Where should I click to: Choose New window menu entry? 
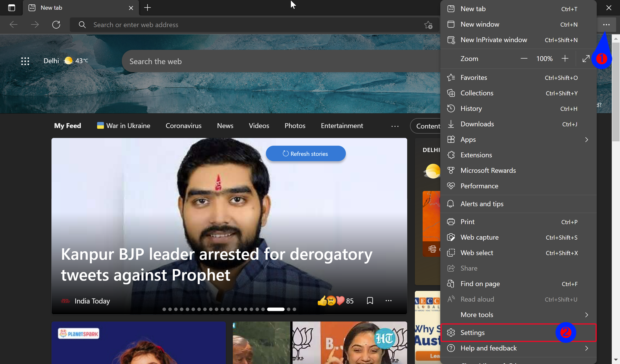518,24
